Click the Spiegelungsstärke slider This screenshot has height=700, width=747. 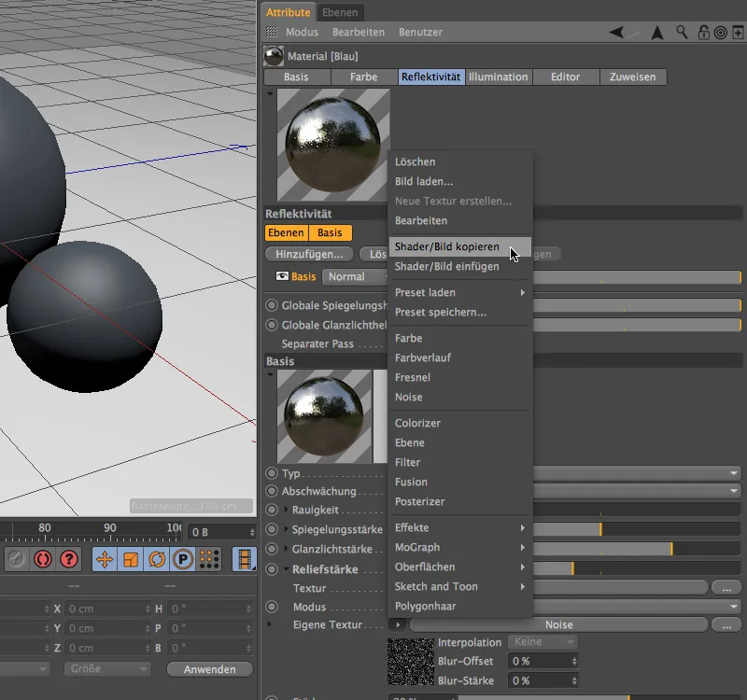click(x=636, y=529)
